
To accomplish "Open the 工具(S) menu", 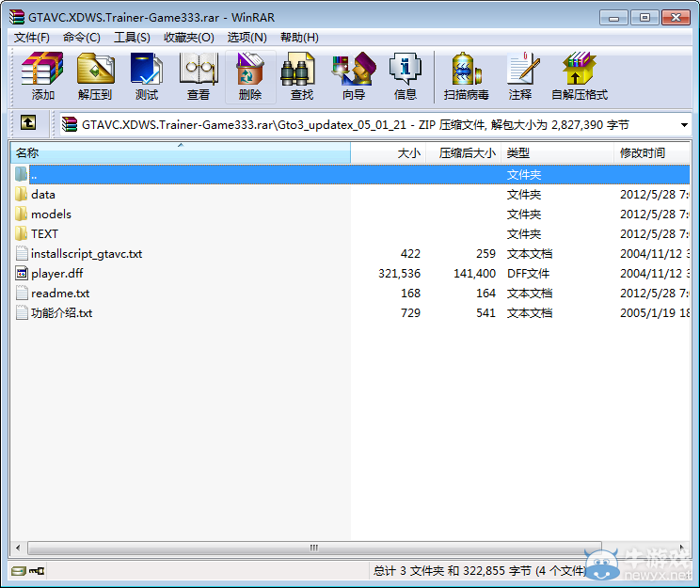I will (x=132, y=38).
